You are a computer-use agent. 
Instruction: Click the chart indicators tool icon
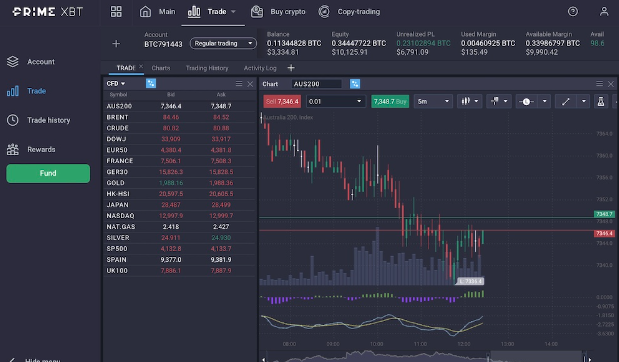point(495,101)
